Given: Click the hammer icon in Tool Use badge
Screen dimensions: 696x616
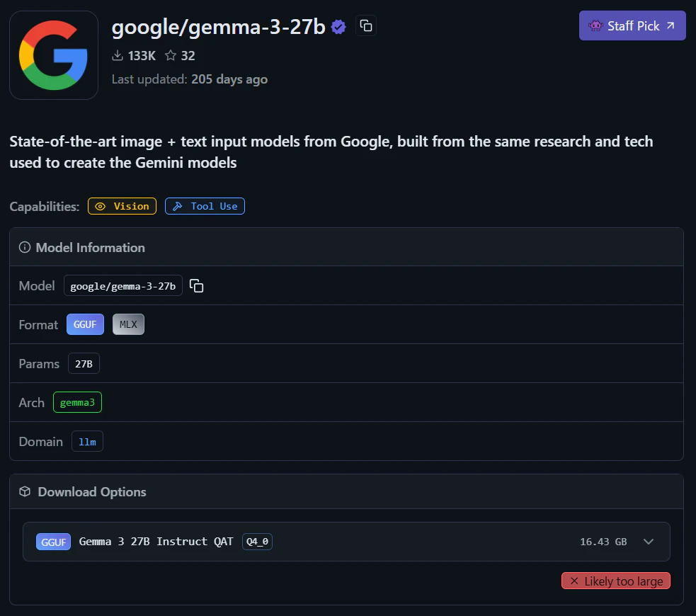Looking at the screenshot, I should [178, 206].
